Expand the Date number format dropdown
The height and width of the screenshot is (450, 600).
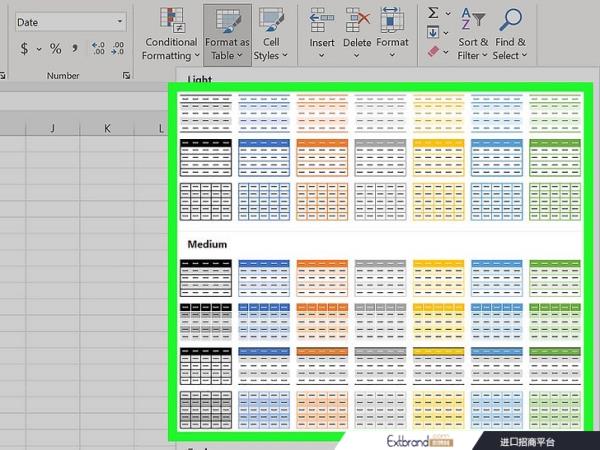point(120,21)
